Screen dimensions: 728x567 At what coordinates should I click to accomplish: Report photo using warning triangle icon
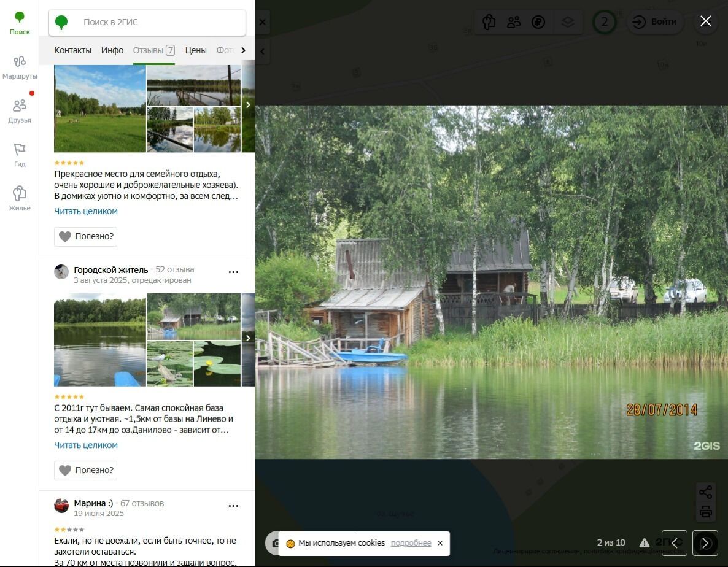(645, 542)
